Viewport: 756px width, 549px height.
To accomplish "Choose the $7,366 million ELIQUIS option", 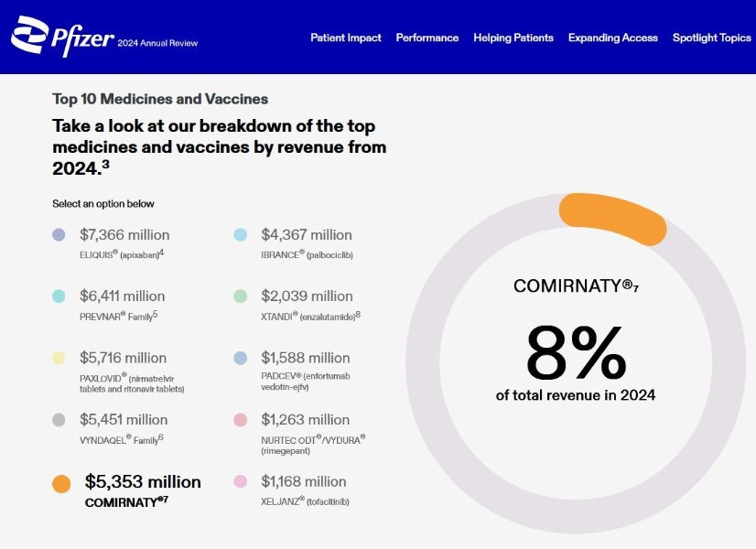I will [x=124, y=235].
